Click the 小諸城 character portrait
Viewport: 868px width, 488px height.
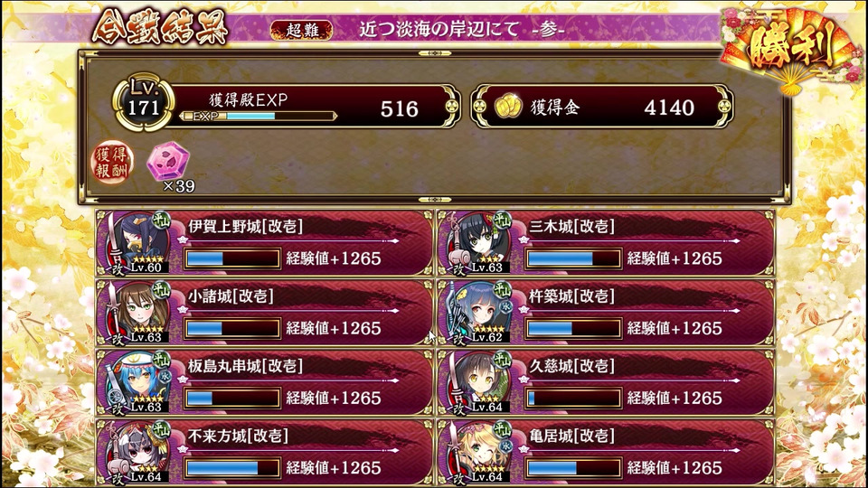(x=137, y=313)
